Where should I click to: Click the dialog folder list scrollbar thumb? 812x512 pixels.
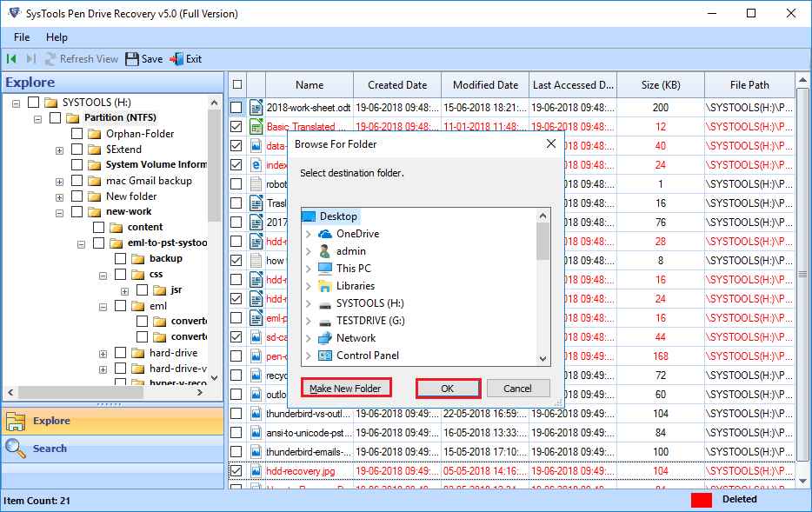point(542,241)
